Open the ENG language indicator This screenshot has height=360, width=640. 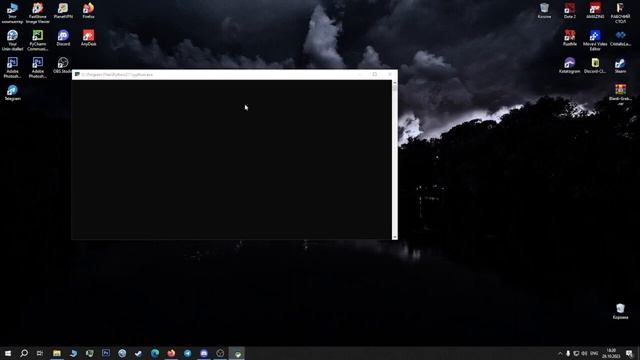pyautogui.click(x=594, y=353)
